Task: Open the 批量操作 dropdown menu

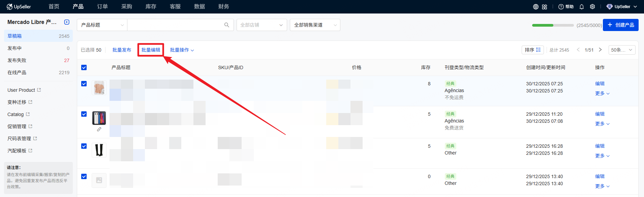Action: [182, 50]
